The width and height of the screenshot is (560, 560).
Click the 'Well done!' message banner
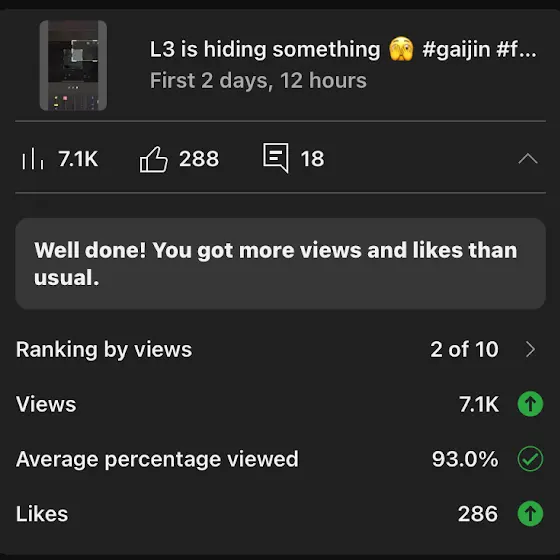coord(280,264)
